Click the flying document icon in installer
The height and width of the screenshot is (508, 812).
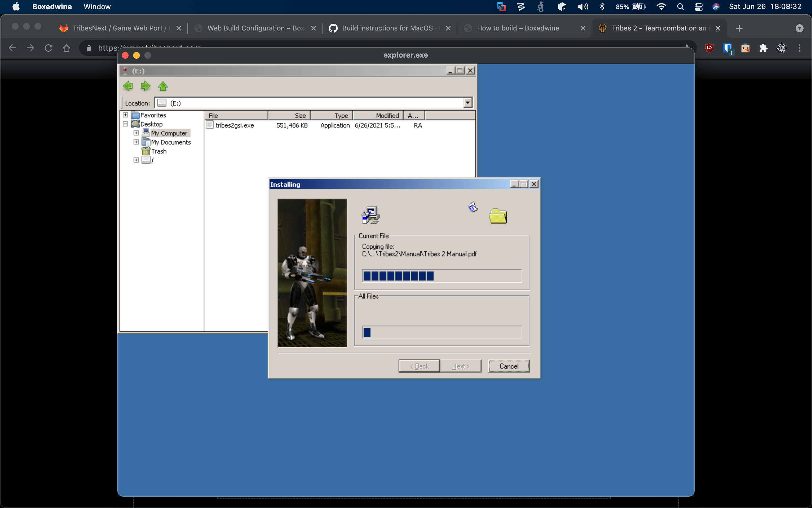tap(473, 207)
